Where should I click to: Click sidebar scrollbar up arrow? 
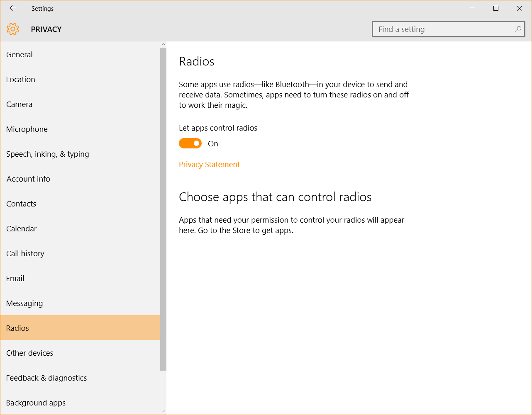tap(163, 44)
